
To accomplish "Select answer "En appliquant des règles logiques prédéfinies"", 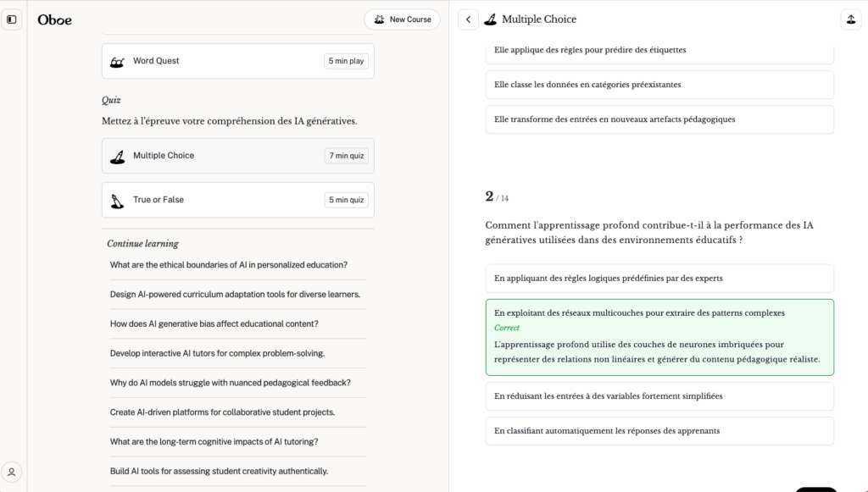I will [x=659, y=278].
